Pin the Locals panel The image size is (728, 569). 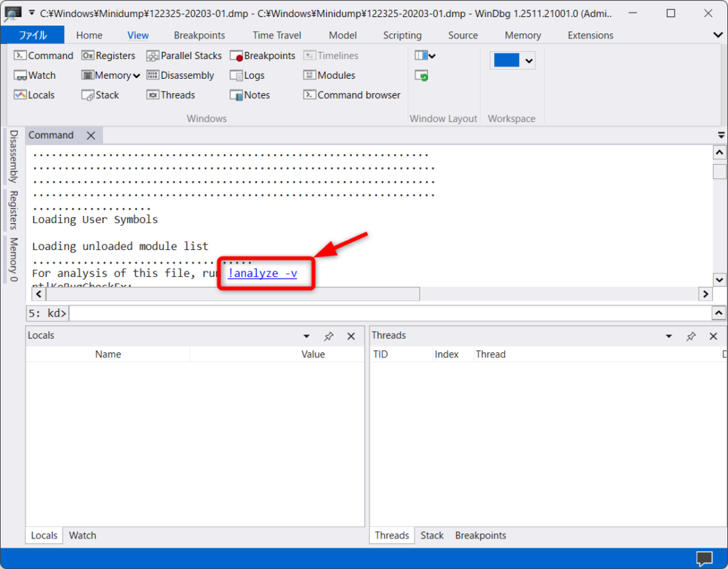[x=328, y=336]
